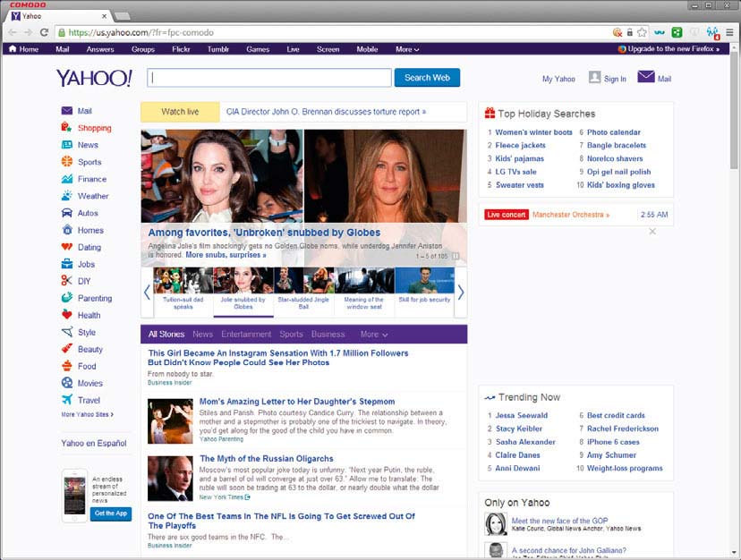
Task: Open the My Yahoo link
Action: [558, 79]
